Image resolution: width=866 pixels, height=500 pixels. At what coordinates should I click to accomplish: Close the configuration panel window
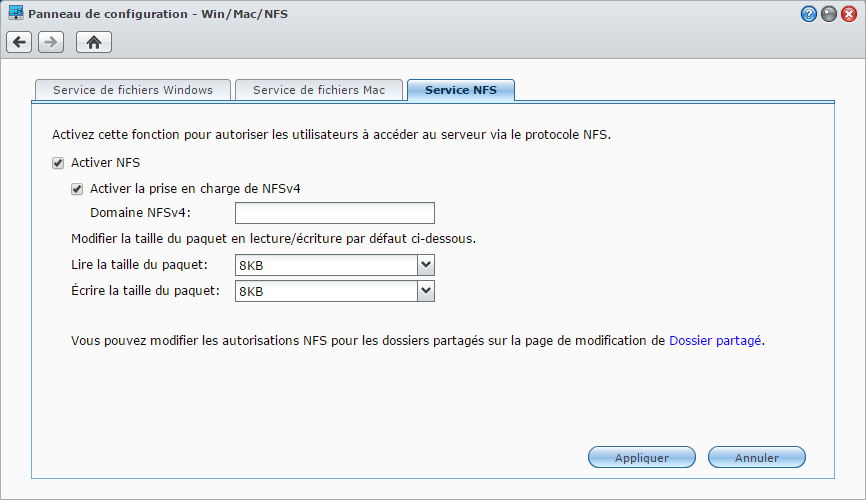point(849,14)
